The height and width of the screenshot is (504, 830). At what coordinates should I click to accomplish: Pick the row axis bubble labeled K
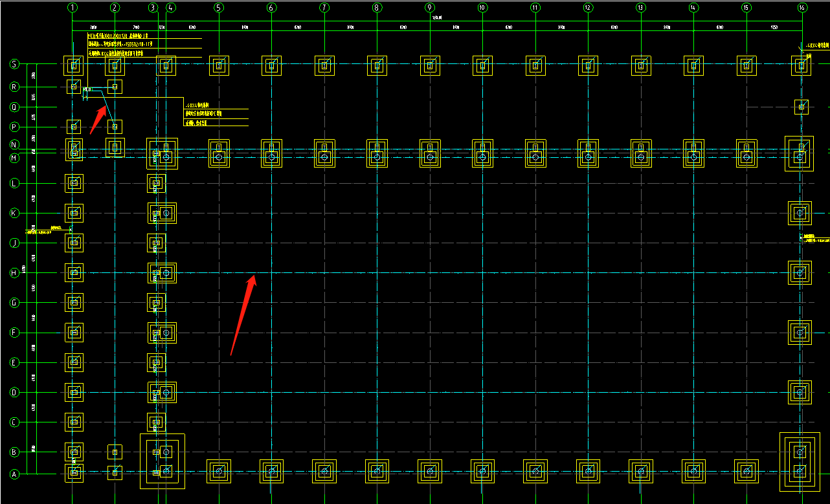tap(14, 213)
